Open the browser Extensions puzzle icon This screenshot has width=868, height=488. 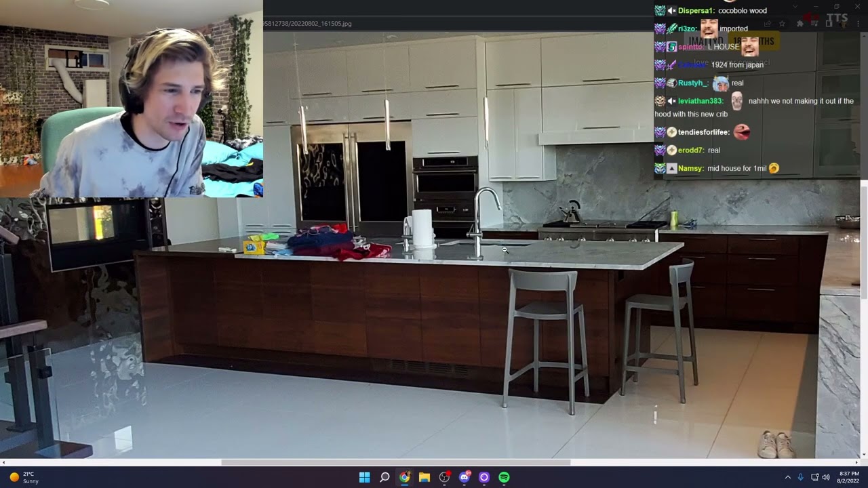click(800, 24)
